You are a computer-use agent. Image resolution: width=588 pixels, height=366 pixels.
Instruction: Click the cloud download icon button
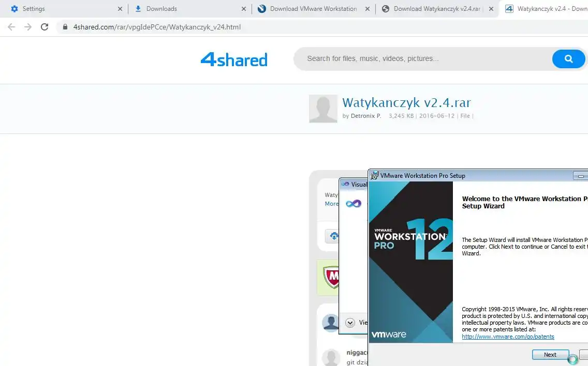pos(333,236)
